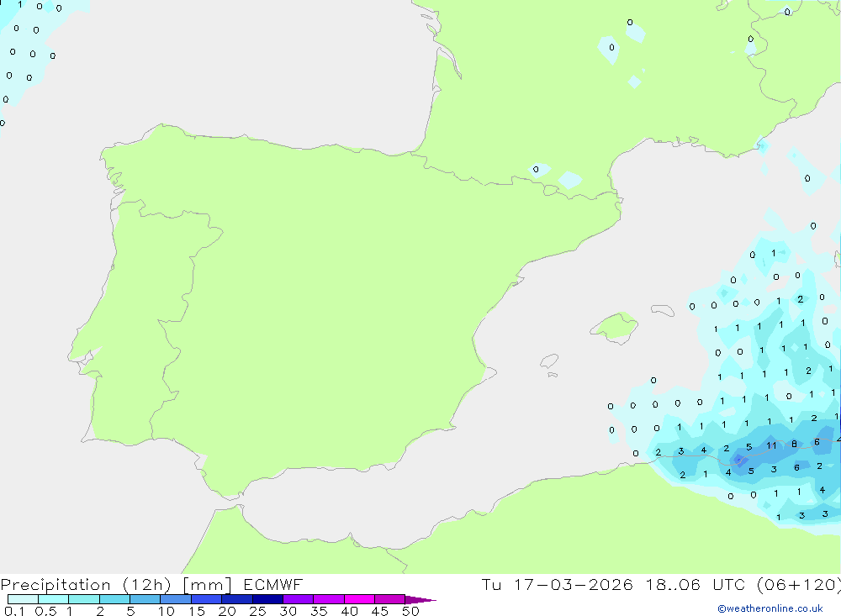
Task: Click the legend label '40'
Action: point(349,611)
